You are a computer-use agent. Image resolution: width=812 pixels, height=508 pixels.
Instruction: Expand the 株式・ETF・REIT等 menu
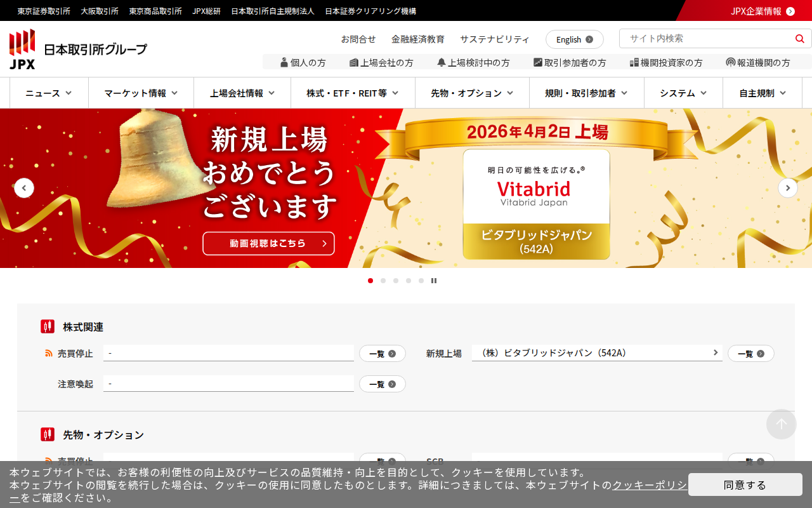[353, 93]
